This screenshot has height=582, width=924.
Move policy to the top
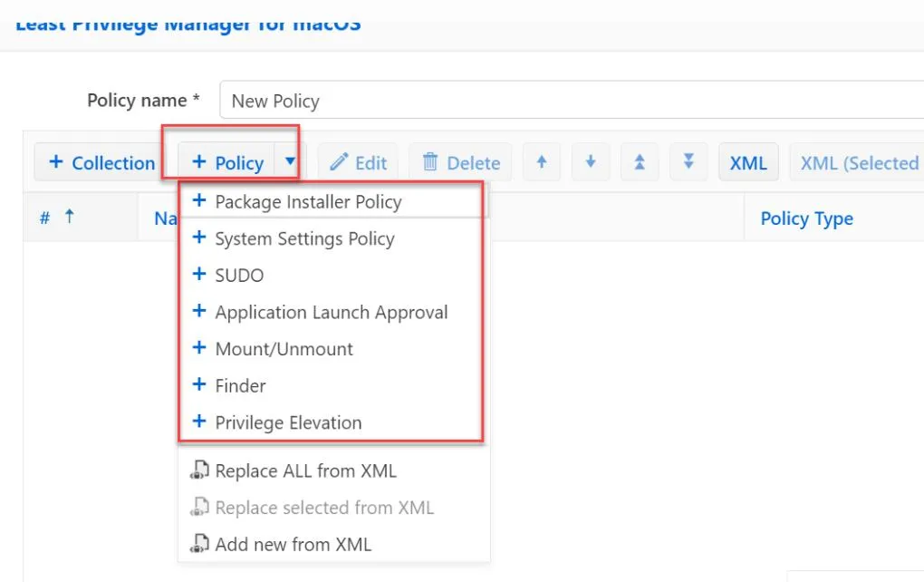tap(639, 162)
